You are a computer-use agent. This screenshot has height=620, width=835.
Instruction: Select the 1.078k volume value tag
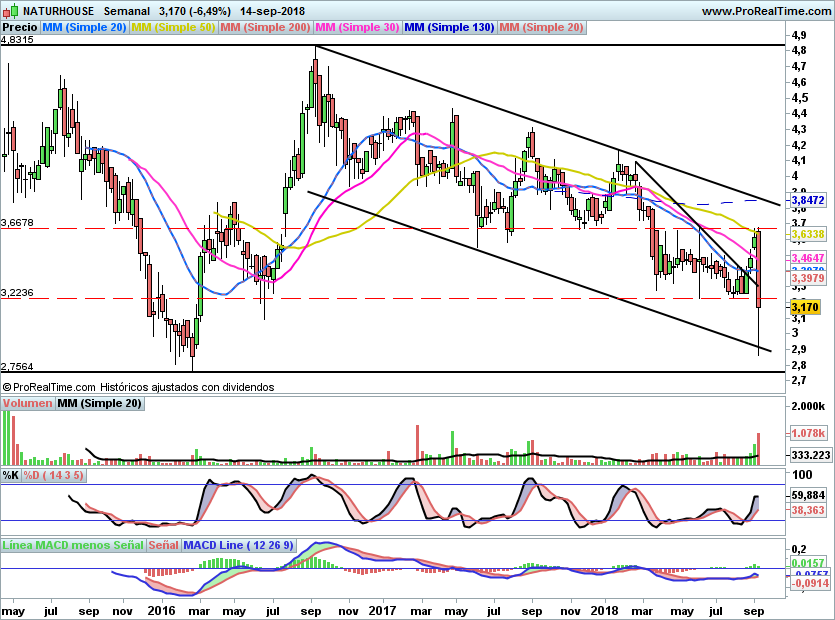(x=807, y=434)
